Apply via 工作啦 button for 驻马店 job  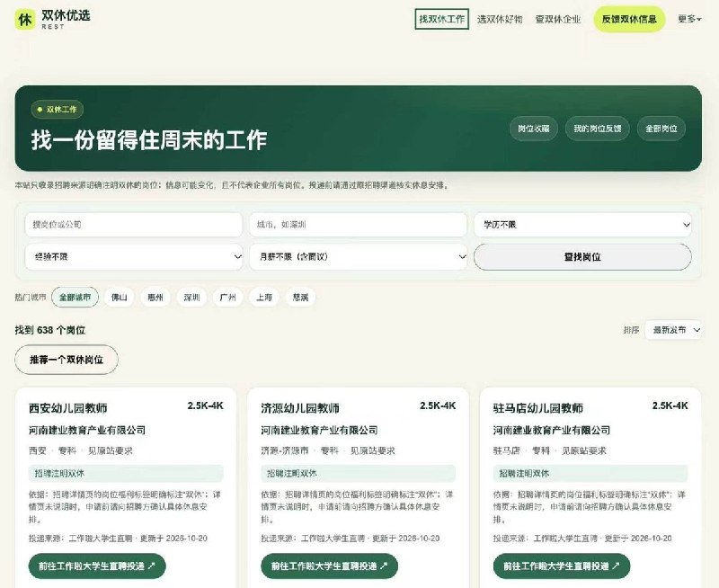click(562, 566)
